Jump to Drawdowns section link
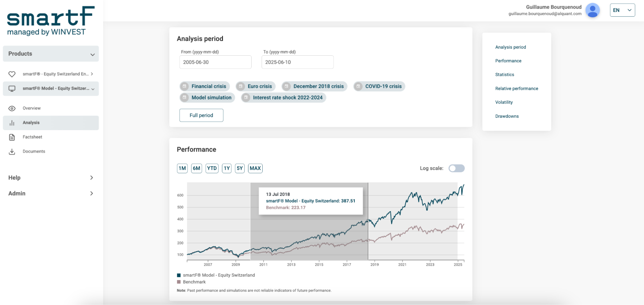 pyautogui.click(x=507, y=116)
